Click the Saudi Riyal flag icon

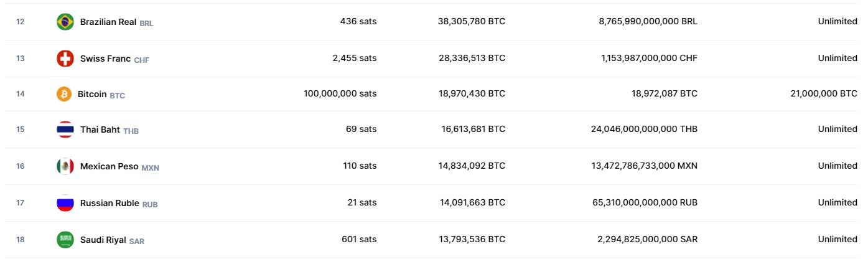pos(65,240)
